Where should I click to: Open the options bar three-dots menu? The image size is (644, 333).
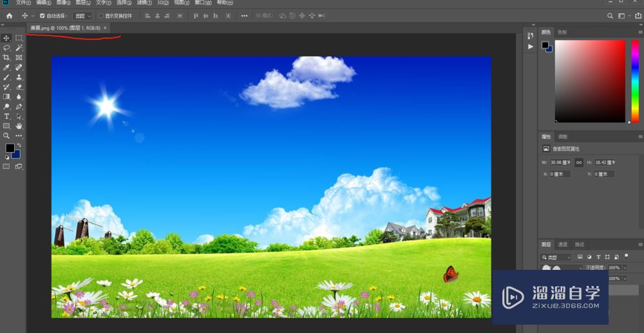coord(244,16)
